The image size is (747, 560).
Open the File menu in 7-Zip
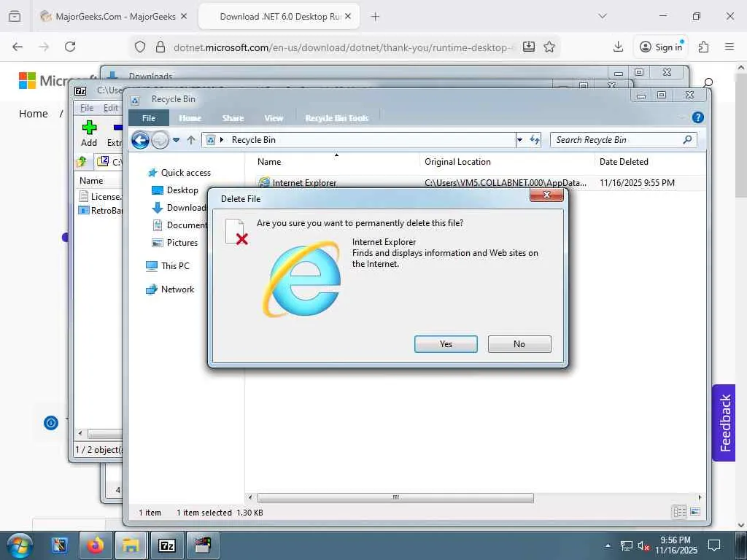86,108
